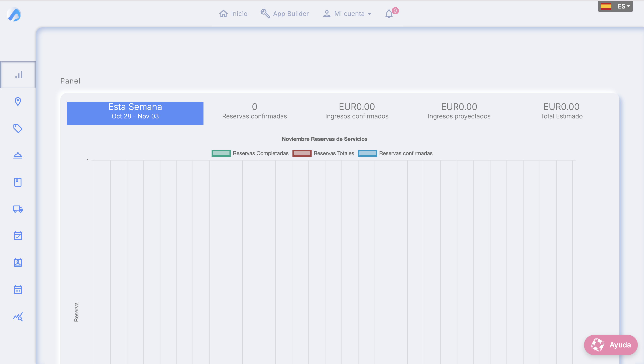Screen dimensions: 644x364
Task: Click the lifebuoy icon in Ayuda
Action: [597, 345]
